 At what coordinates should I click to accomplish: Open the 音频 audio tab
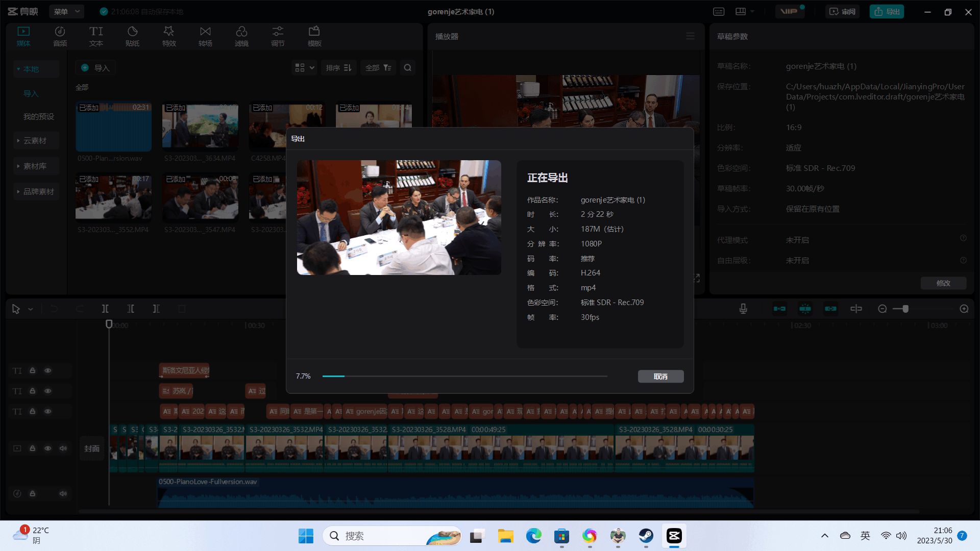(60, 36)
